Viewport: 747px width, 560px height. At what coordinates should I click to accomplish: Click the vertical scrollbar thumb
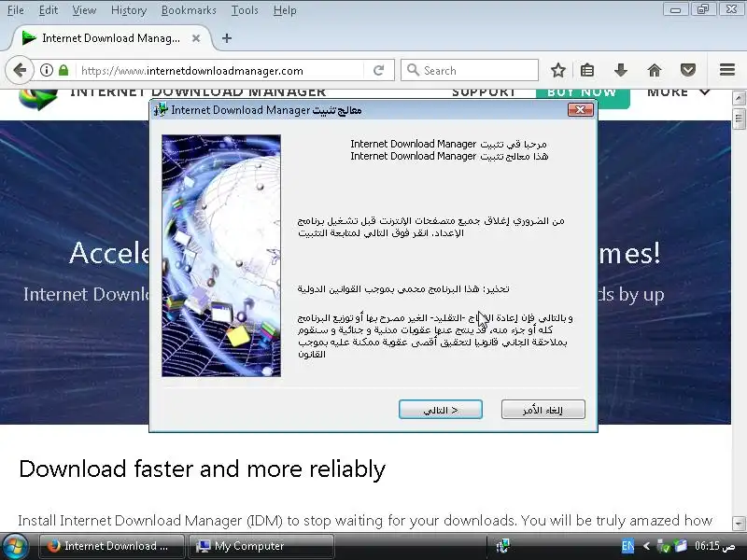click(x=739, y=119)
